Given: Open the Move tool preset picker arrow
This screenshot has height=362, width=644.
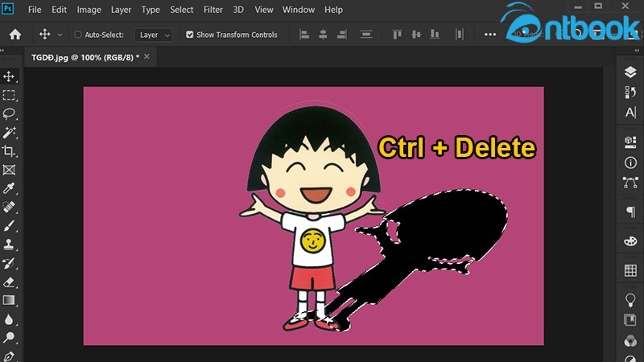Looking at the screenshot, I should pyautogui.click(x=60, y=35).
